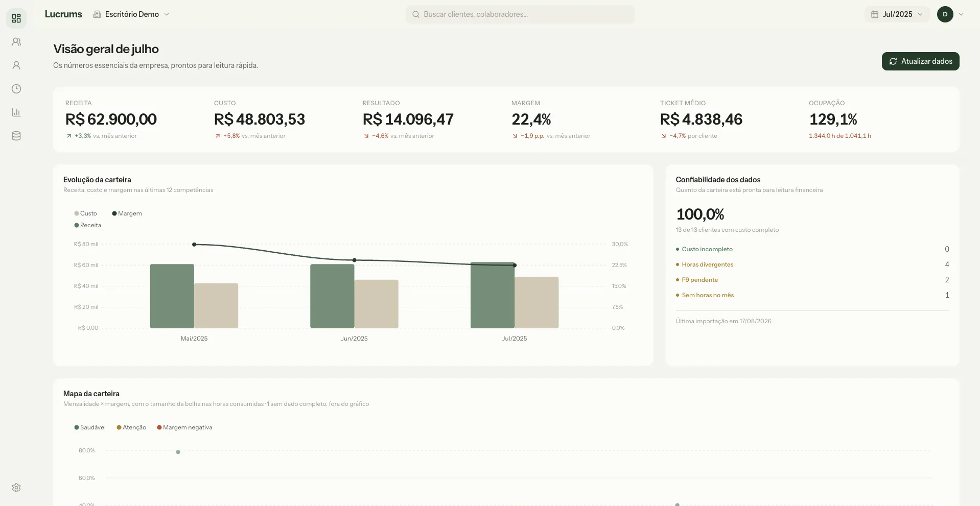Open the clock hours icon in sidebar
The width and height of the screenshot is (980, 506).
16,89
